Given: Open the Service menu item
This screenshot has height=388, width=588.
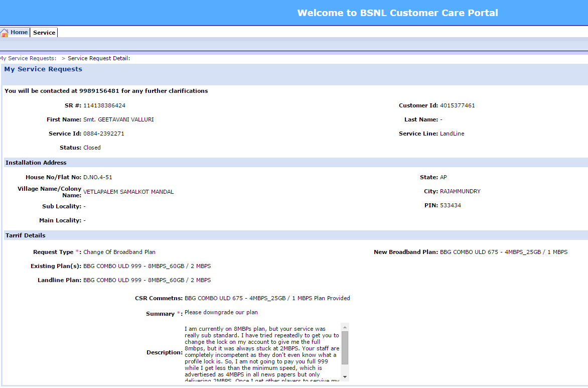Looking at the screenshot, I should (44, 33).
